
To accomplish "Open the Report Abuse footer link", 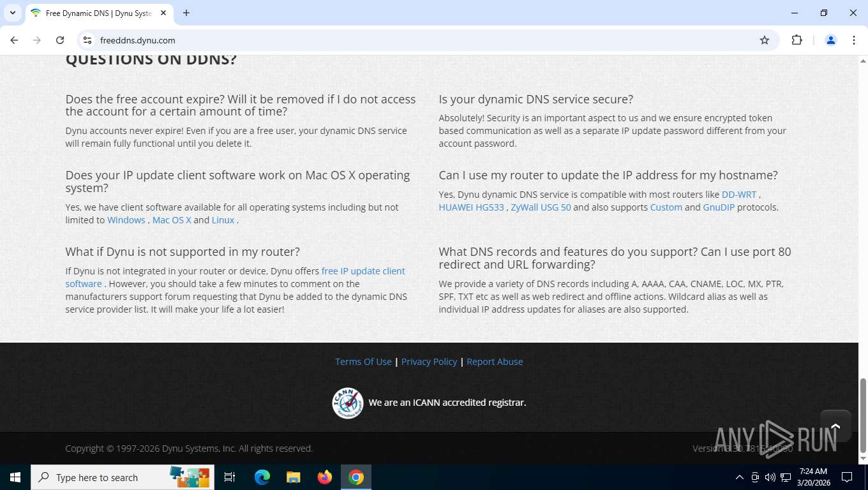I will pos(495,362).
